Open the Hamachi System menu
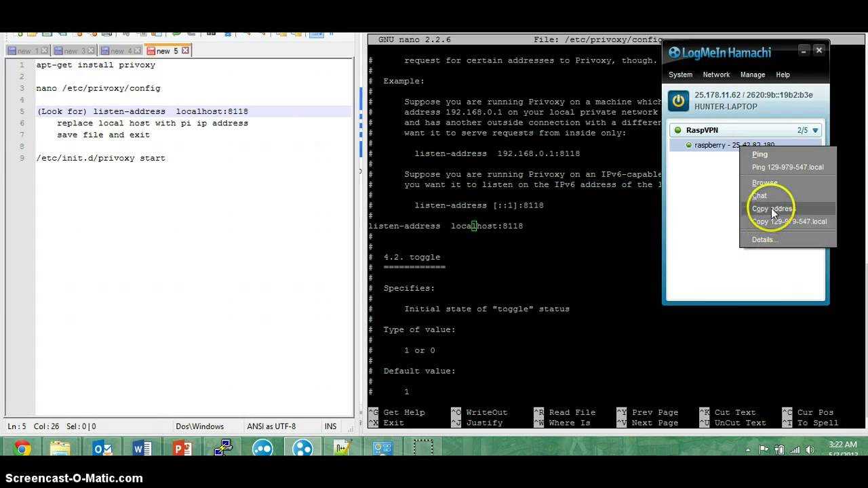This screenshot has width=868, height=488. [x=680, y=75]
